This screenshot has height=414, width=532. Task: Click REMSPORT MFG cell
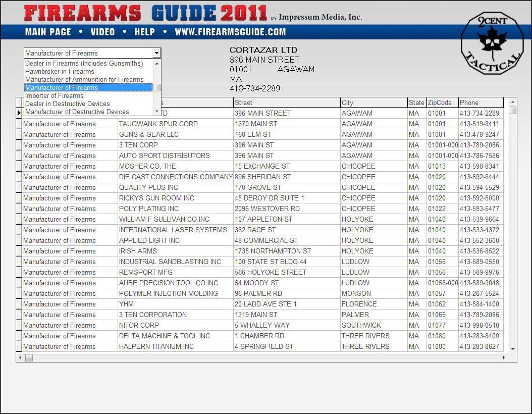pos(176,272)
